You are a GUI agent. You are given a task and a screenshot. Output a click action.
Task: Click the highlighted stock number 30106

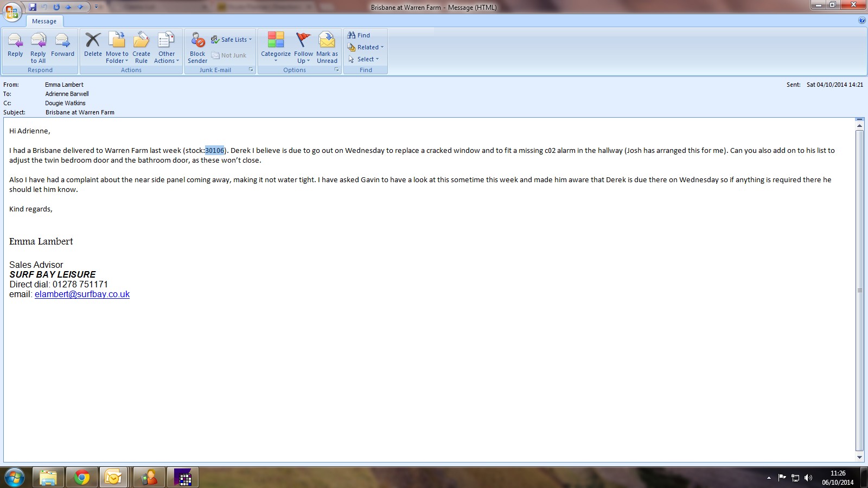(x=214, y=150)
